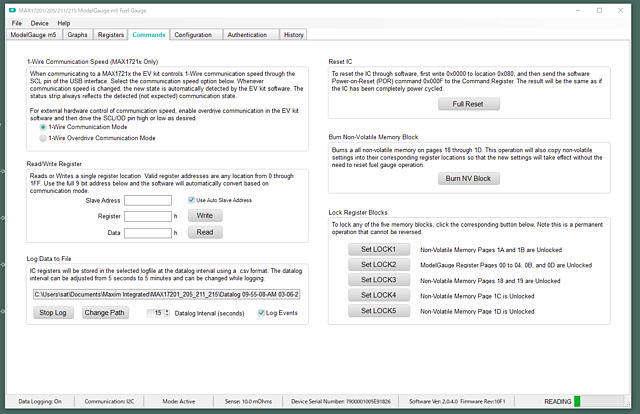Image resolution: width=640 pixels, height=414 pixels.
Task: Maximize the Fuel Gauge window
Action: (599, 10)
